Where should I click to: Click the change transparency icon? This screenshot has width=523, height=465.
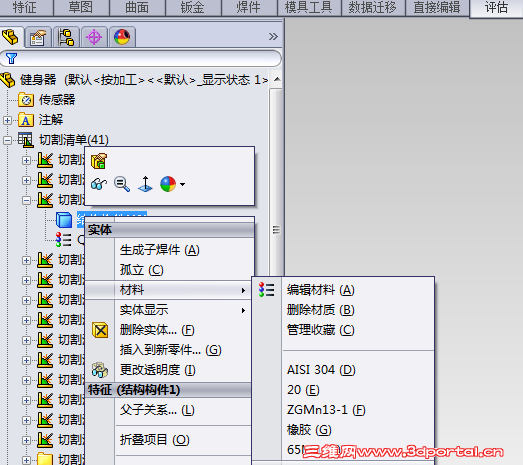click(100, 370)
